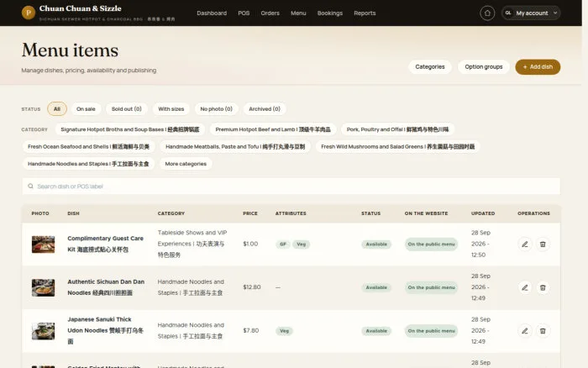Filter by No photo (0)
588x368 pixels.
pos(217,108)
